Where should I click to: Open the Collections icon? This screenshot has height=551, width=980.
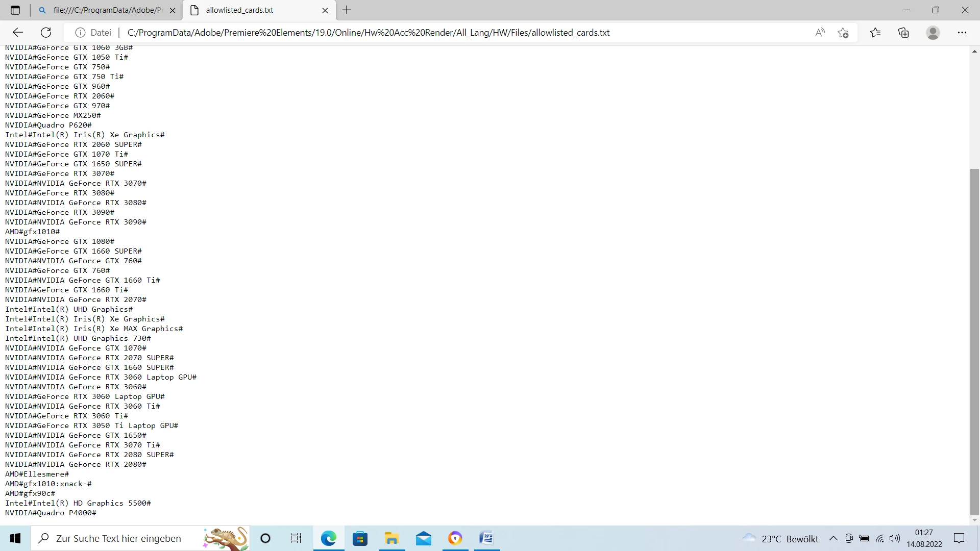[903, 33]
